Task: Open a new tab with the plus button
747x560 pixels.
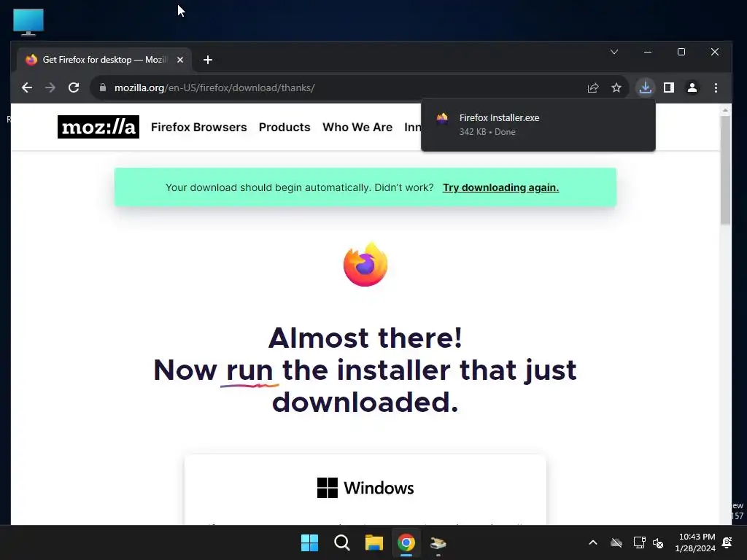Action: pyautogui.click(x=208, y=60)
